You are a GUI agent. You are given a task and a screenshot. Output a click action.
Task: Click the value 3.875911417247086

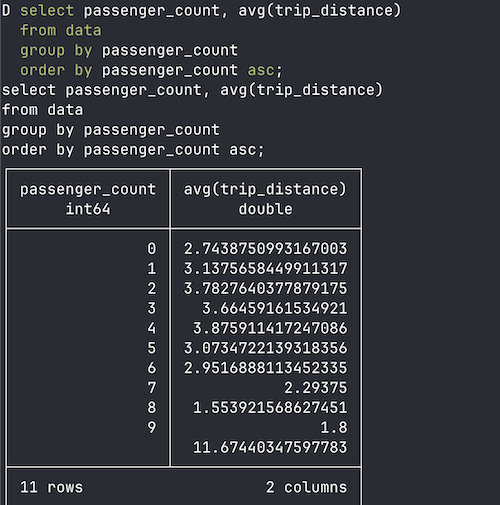point(270,328)
